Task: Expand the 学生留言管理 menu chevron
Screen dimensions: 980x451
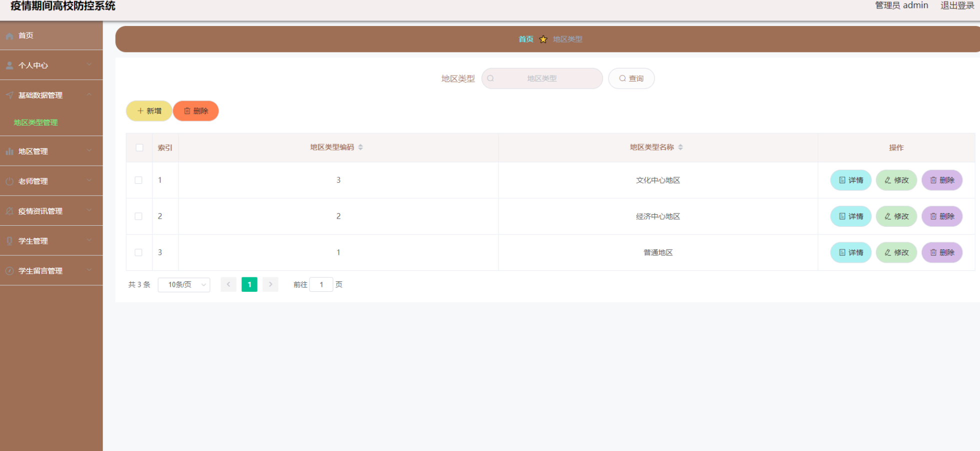Action: point(89,270)
